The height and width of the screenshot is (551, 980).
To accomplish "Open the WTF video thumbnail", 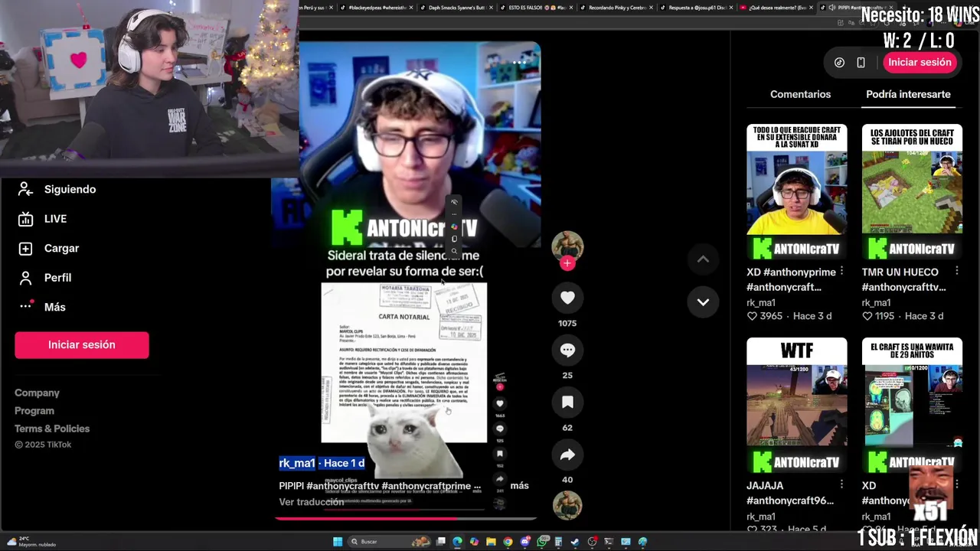I will pos(797,406).
